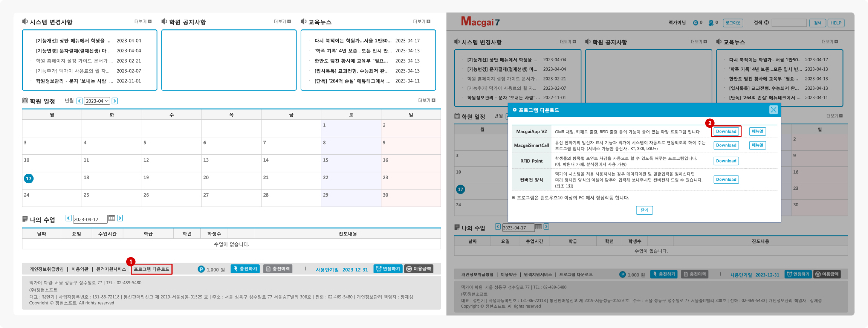868x328 pixels.
Task: Download MacgaiApp V2 program
Action: [x=726, y=131]
